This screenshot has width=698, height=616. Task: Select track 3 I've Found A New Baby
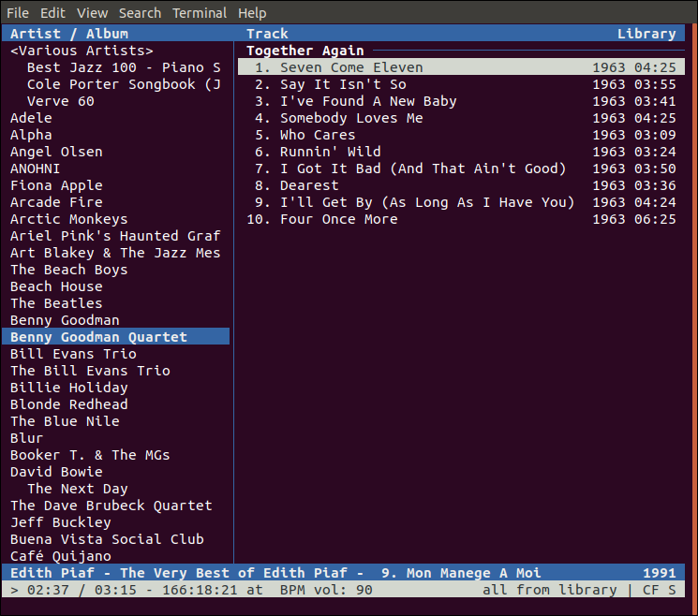(461, 101)
